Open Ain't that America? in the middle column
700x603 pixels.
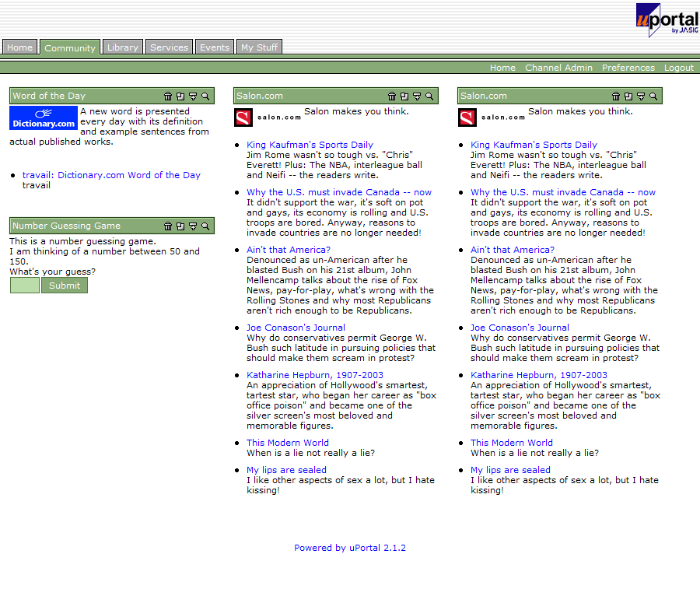(289, 250)
